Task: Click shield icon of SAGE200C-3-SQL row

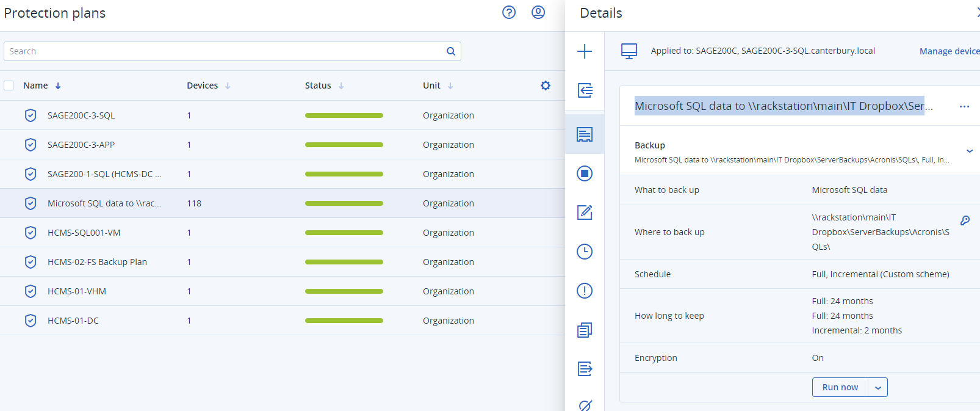Action: (x=31, y=115)
